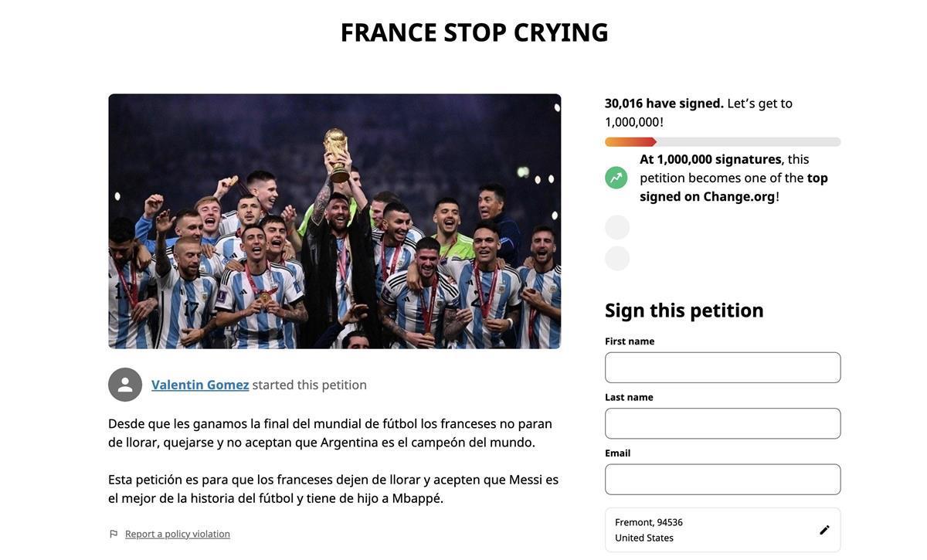This screenshot has width=927, height=560.
Task: Open Valentin Gomez's profile link
Action: [200, 385]
